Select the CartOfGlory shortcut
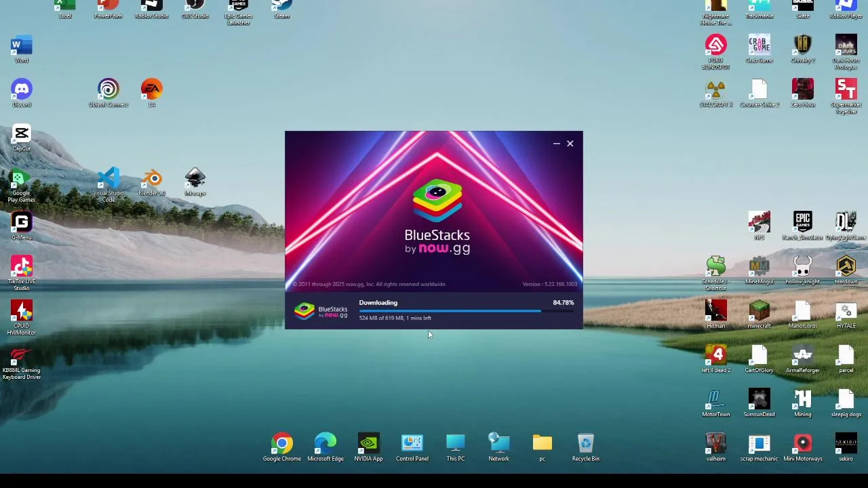 (x=759, y=359)
